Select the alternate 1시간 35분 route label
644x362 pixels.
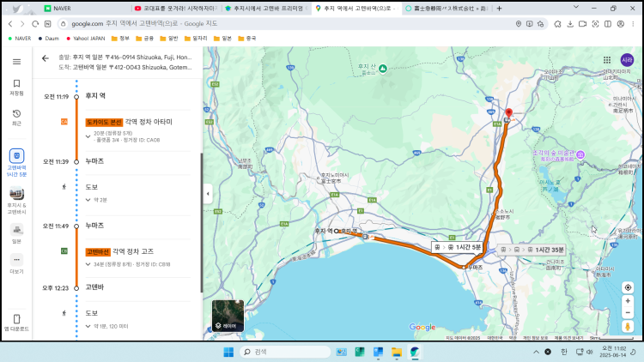coord(532,250)
